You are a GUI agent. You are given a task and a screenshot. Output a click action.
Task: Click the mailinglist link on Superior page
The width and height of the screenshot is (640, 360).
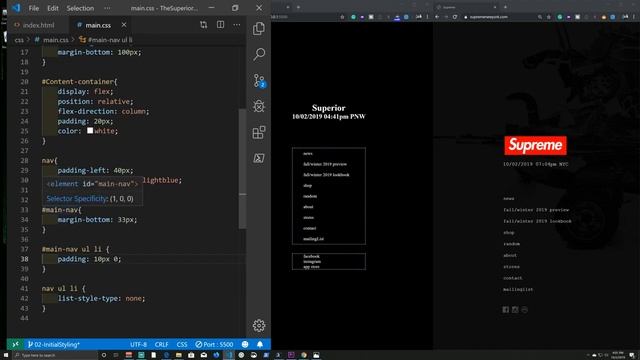[313, 239]
